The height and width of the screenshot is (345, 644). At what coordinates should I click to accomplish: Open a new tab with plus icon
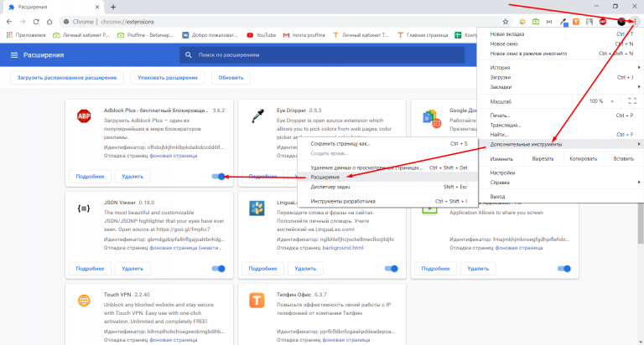[x=113, y=7]
